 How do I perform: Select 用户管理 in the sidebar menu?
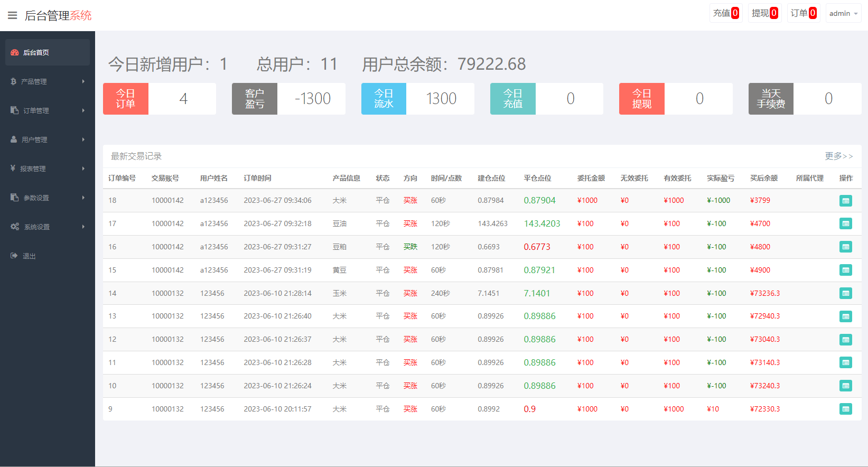coord(34,139)
